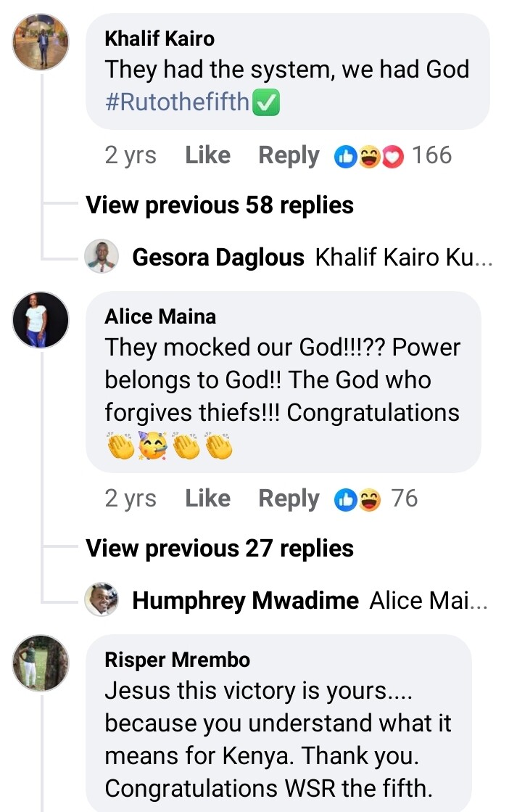The height and width of the screenshot is (812, 517).
Task: Expand the 58 previous replies
Action: [220, 205]
